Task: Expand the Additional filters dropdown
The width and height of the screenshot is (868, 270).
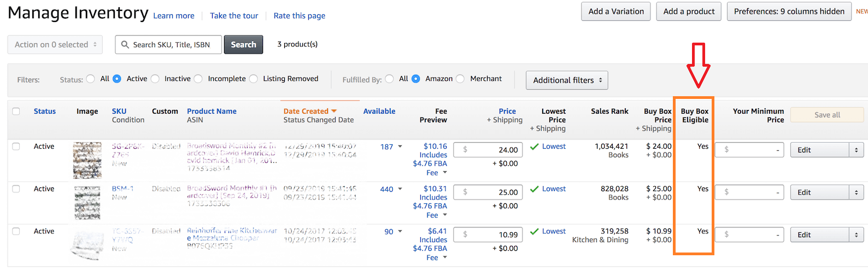Action: [567, 80]
